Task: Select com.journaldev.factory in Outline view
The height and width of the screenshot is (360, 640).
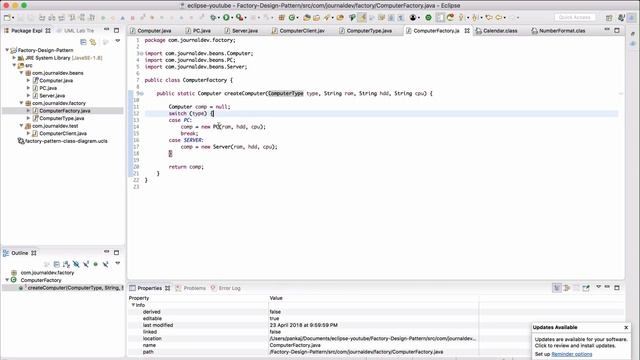Action: [47, 273]
